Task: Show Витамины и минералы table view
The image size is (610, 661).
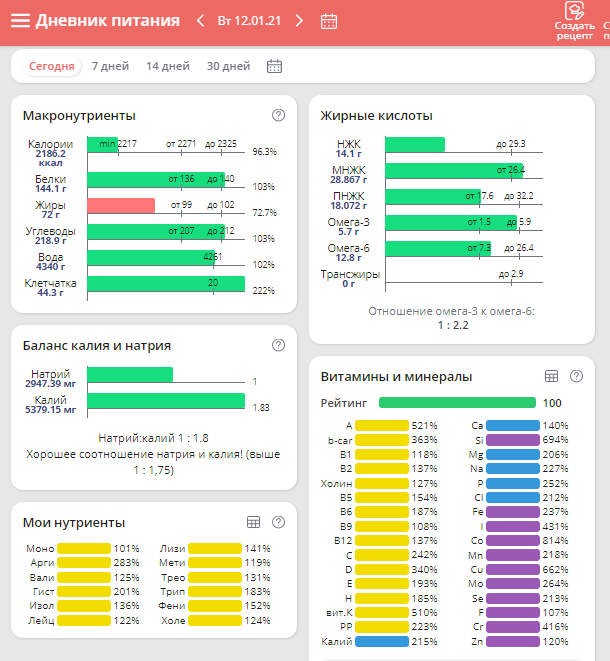Action: (551, 376)
